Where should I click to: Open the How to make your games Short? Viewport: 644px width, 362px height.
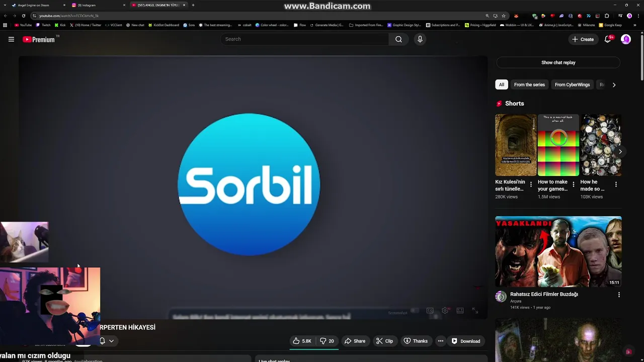pyautogui.click(x=558, y=145)
